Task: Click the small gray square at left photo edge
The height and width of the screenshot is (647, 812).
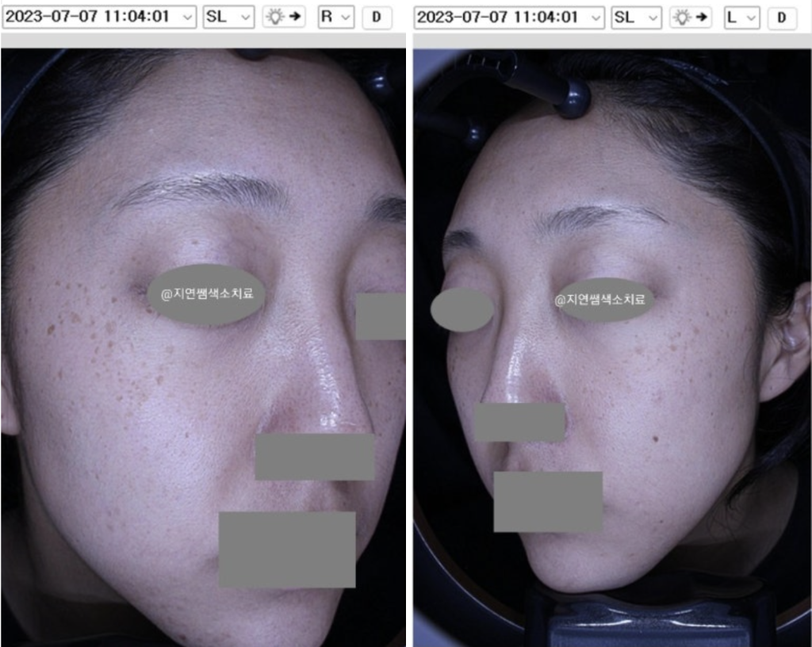Action: pyautogui.click(x=380, y=316)
